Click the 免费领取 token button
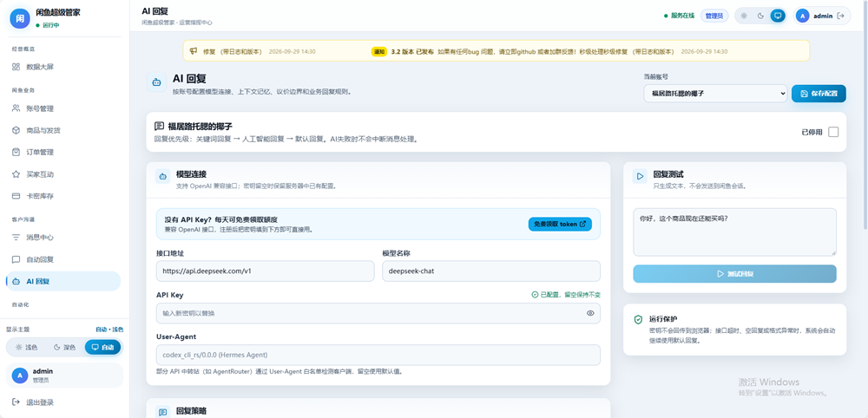The width and height of the screenshot is (868, 418). coord(560,224)
